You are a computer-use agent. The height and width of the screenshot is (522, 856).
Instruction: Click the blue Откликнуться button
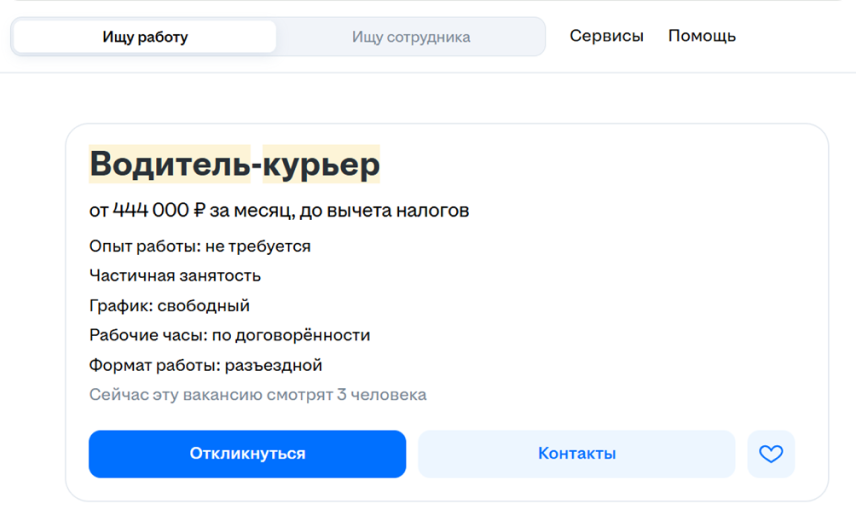247,454
